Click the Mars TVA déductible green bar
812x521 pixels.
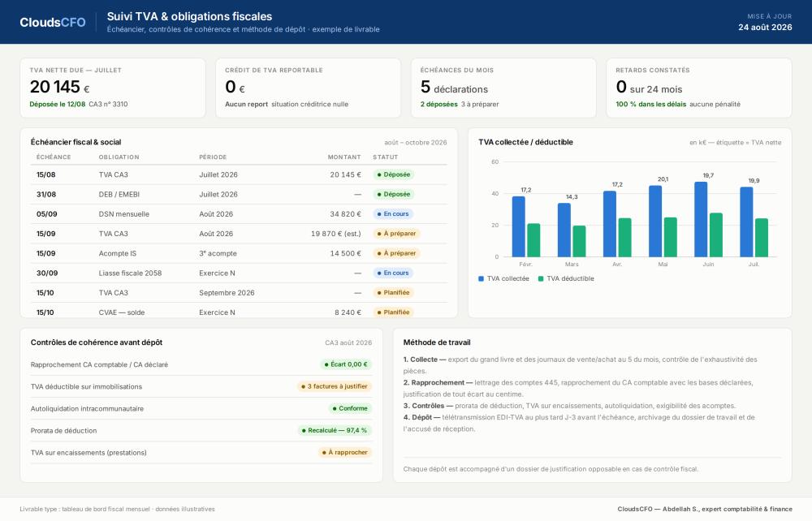[x=579, y=241]
